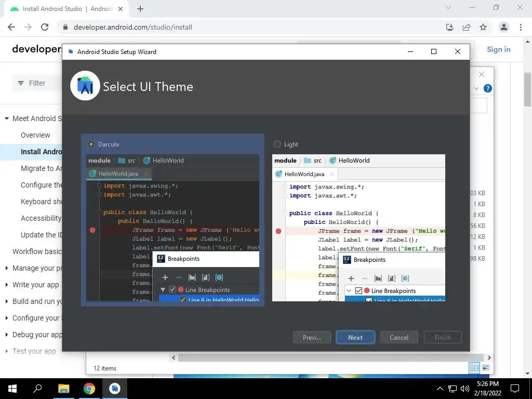Click the horizontal scrollbar right arrow

(x=489, y=357)
